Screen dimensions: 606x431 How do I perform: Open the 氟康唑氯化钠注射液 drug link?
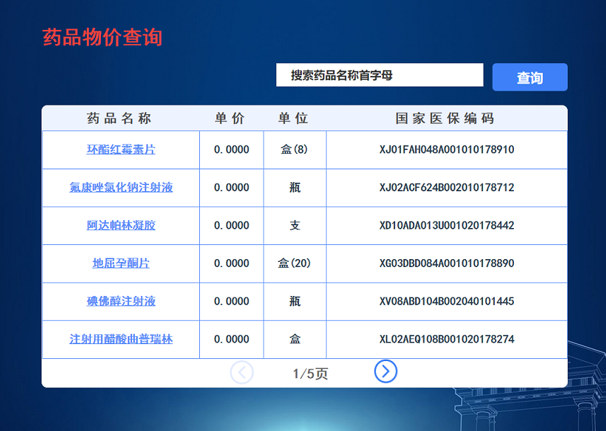[x=121, y=187]
